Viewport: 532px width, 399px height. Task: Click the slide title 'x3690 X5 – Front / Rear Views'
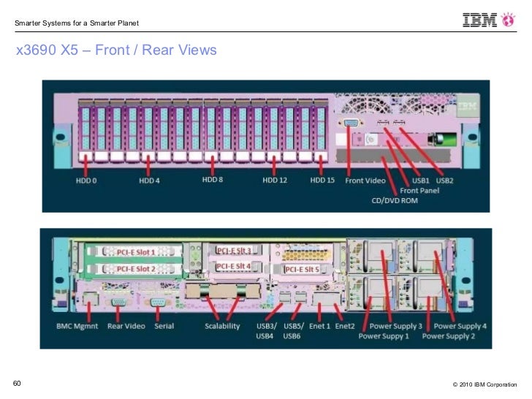(x=116, y=50)
